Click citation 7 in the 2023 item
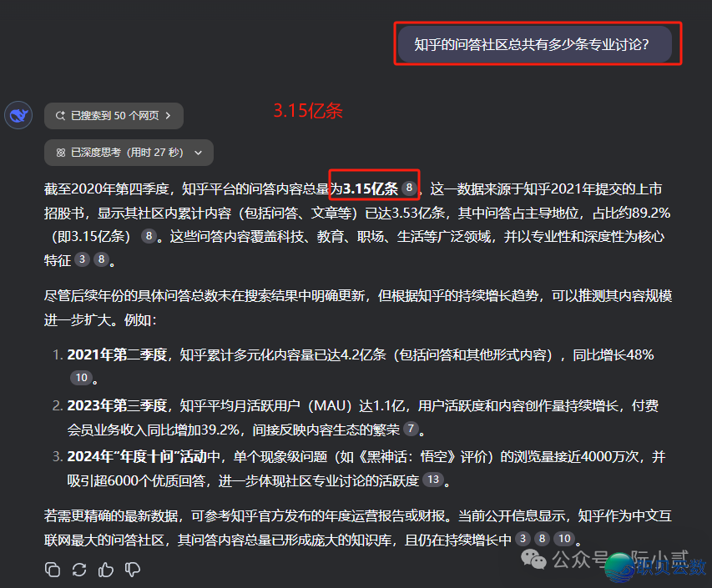 [x=411, y=429]
